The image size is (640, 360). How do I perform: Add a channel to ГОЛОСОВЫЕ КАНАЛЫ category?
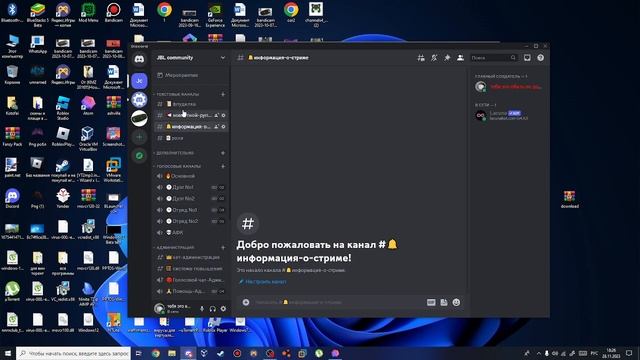(223, 166)
